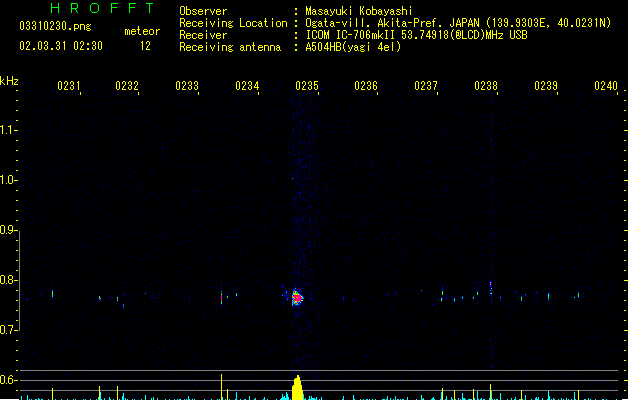Viewport: 629px width, 400px height.
Task: Click the 0240 time marker
Action: [x=606, y=86]
